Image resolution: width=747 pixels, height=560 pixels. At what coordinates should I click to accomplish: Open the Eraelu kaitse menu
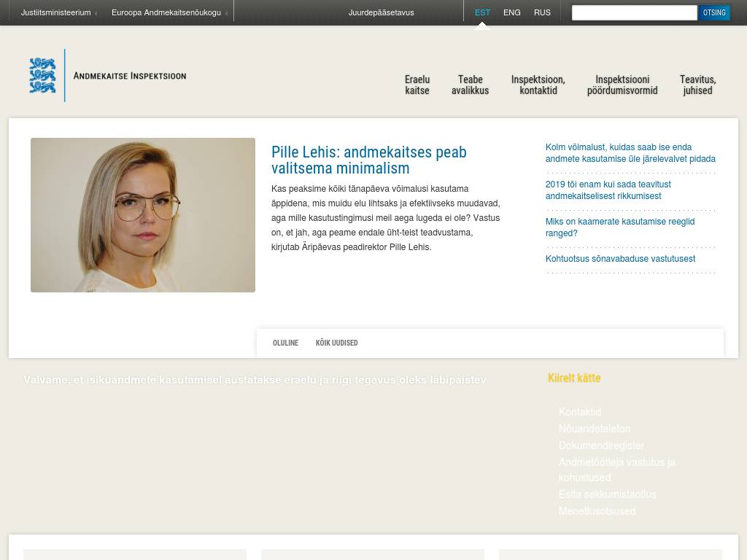click(x=417, y=85)
